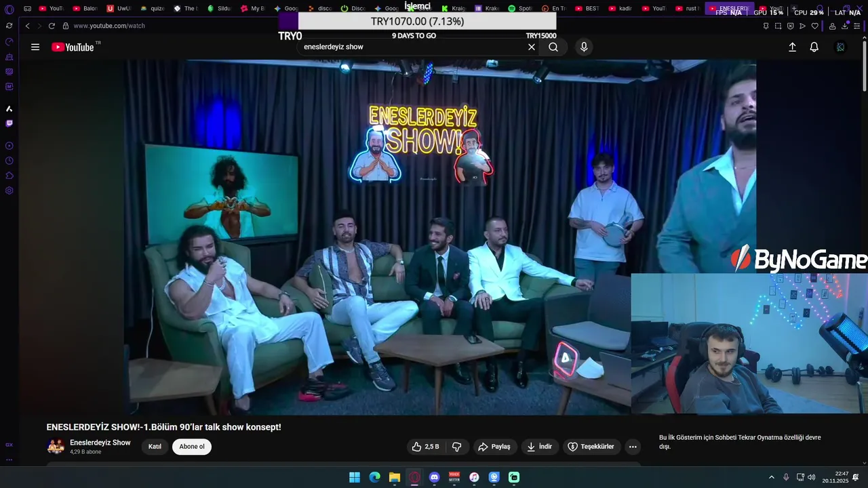Viewport: 868px width, 488px height.
Task: Open the sidebar history clock icon
Action: [x=9, y=161]
